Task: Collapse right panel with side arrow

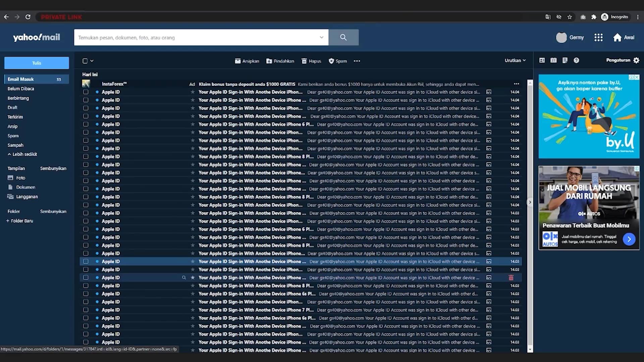Action: [x=530, y=202]
